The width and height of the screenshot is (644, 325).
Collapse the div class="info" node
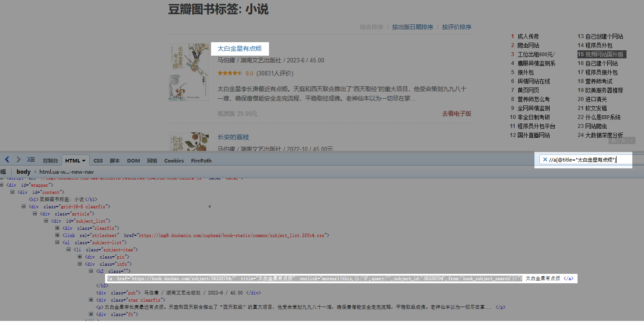(x=80, y=264)
